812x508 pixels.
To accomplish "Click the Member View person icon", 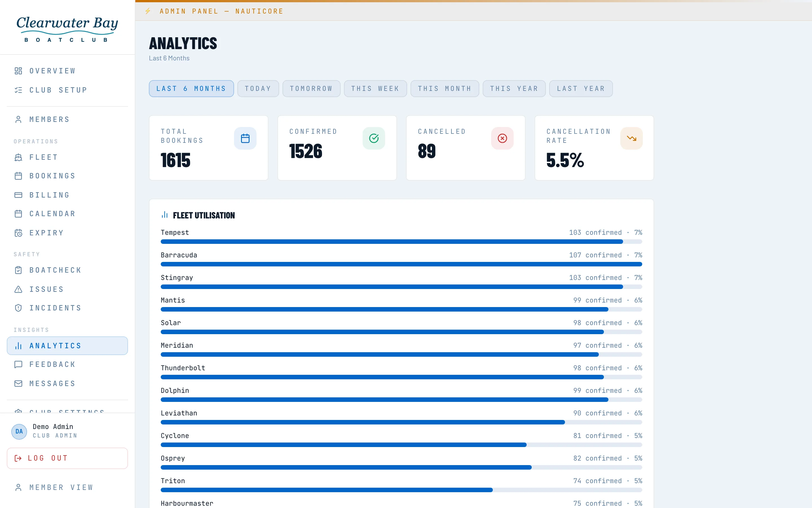I will click(18, 487).
